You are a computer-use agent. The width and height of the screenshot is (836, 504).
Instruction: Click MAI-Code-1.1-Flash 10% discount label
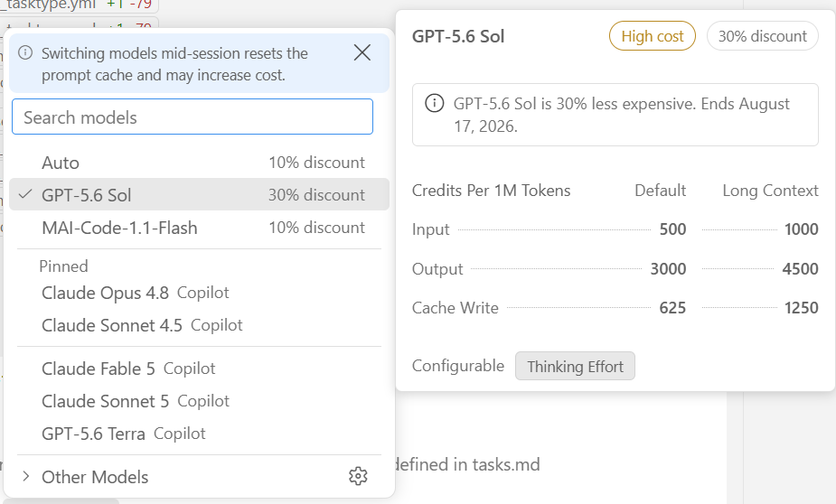[316, 228]
